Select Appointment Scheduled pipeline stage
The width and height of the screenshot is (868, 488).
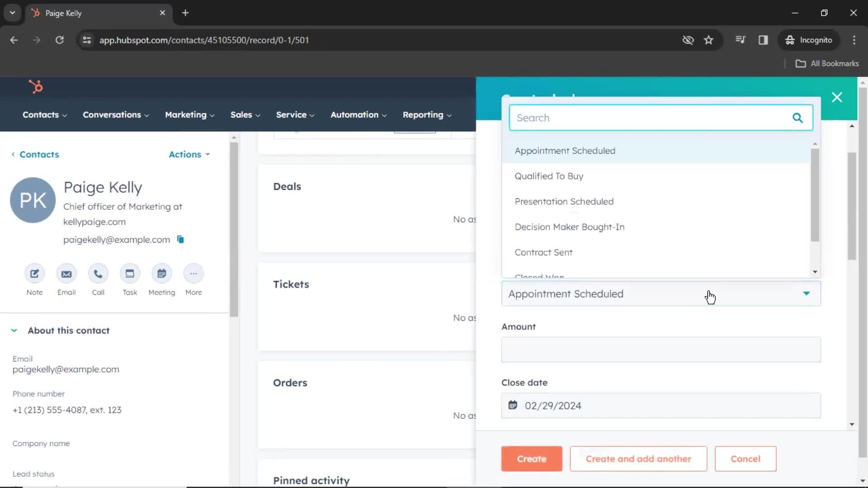565,150
